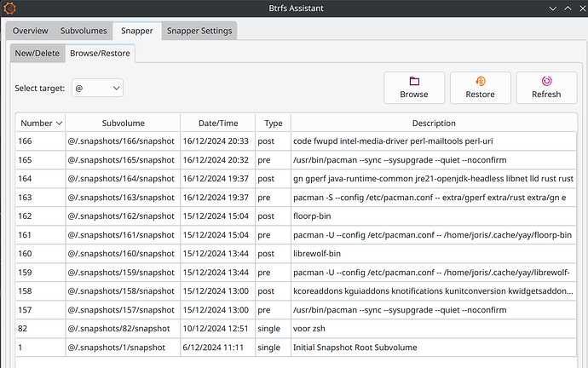Click description starting 'kcoreaddons kguiaddons'
The height and width of the screenshot is (368, 588).
coord(433,291)
